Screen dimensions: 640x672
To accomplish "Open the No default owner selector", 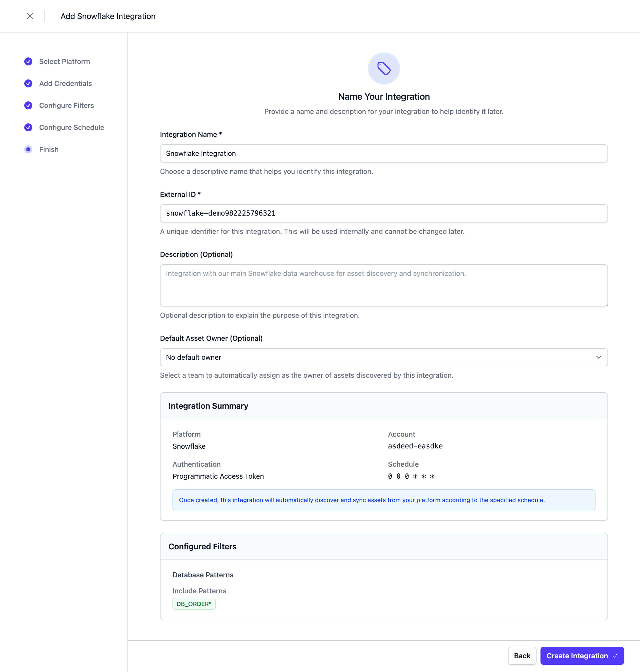I will [375, 357].
